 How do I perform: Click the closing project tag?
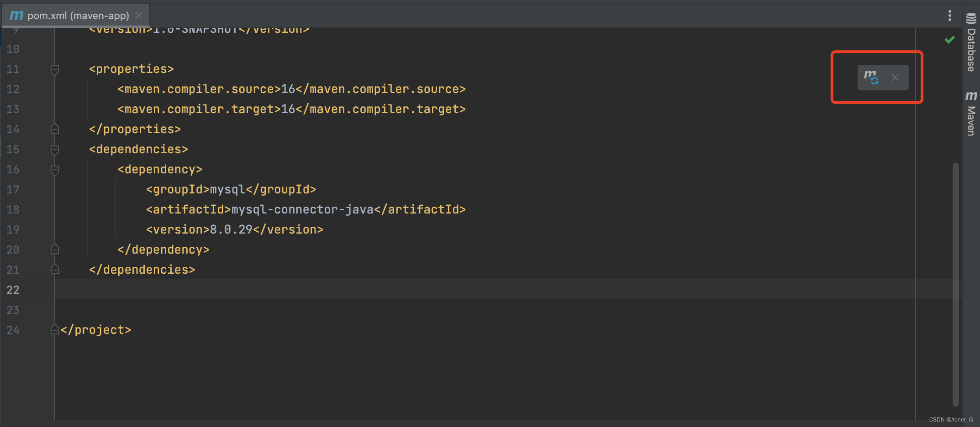point(96,330)
